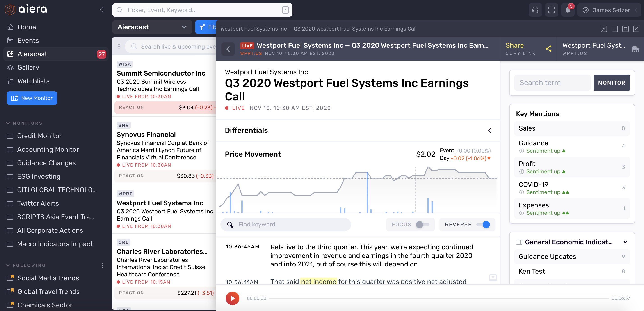Viewport: 644px width, 311px height.
Task: Open Global Travel Trends
Action: click(43, 291)
